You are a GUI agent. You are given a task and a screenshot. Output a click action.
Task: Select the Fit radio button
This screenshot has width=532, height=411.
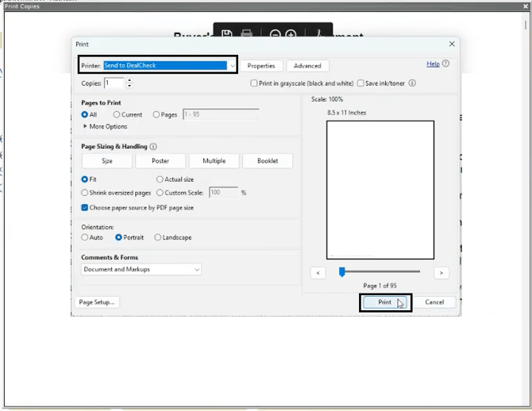click(x=84, y=179)
